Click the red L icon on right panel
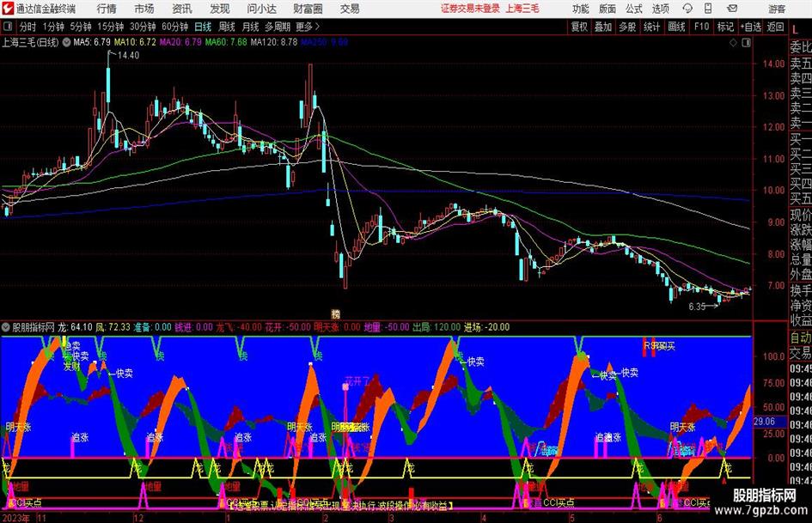812x523 pixels. 795,31
